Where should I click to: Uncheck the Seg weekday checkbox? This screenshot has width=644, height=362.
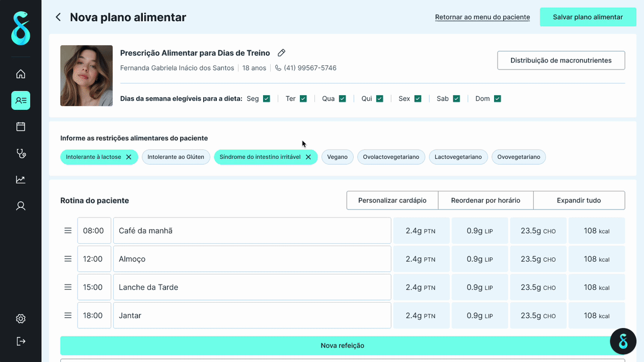click(x=267, y=98)
